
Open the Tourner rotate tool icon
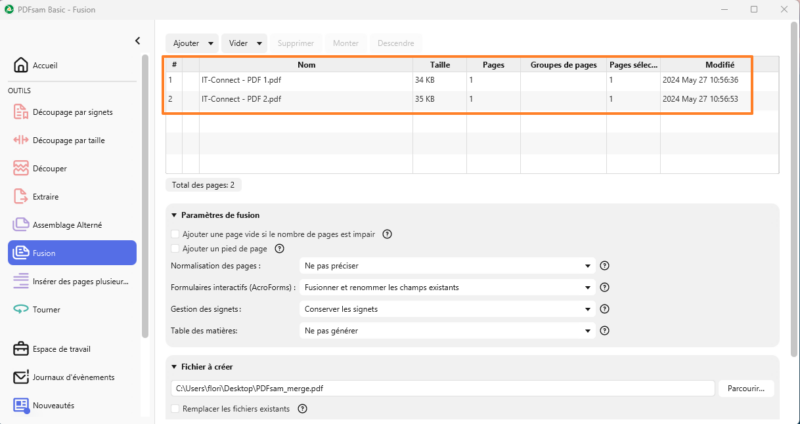[21, 309]
